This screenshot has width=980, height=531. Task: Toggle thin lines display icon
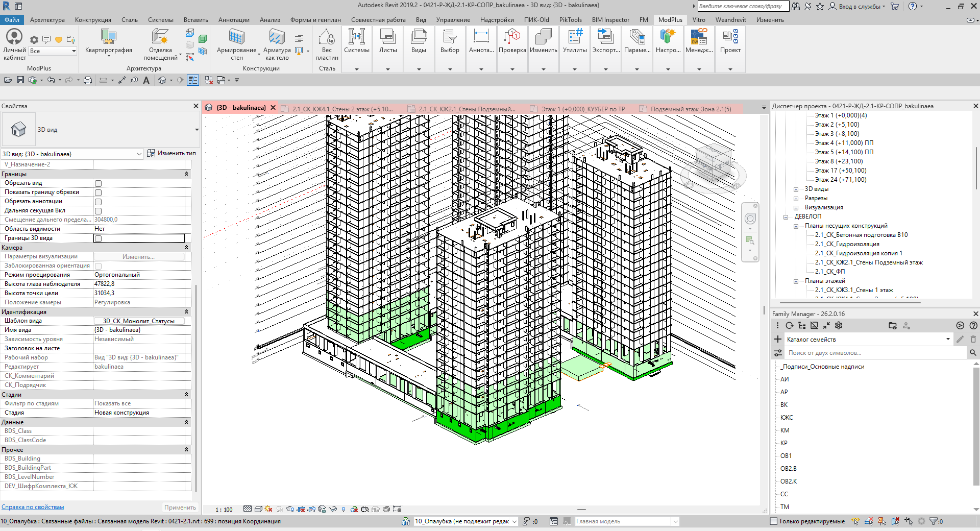192,80
